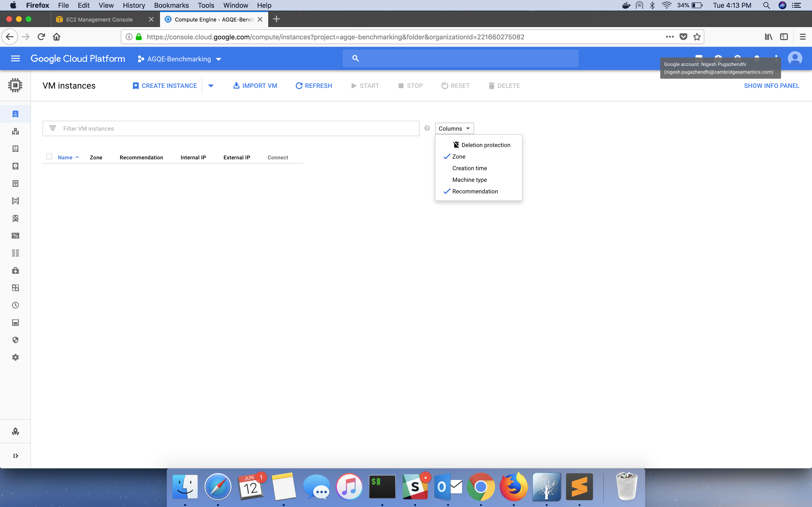Image resolution: width=812 pixels, height=507 pixels.
Task: Click the Firefox bookmark star icon
Action: point(697,37)
